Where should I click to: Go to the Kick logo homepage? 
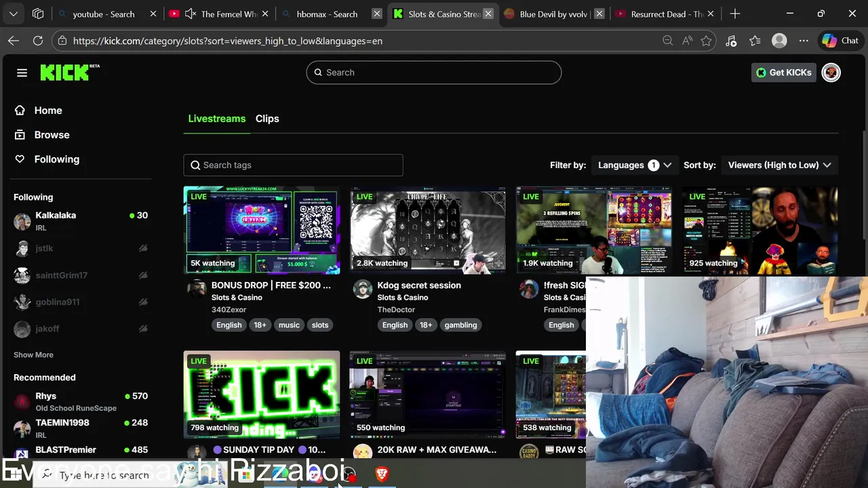70,72
